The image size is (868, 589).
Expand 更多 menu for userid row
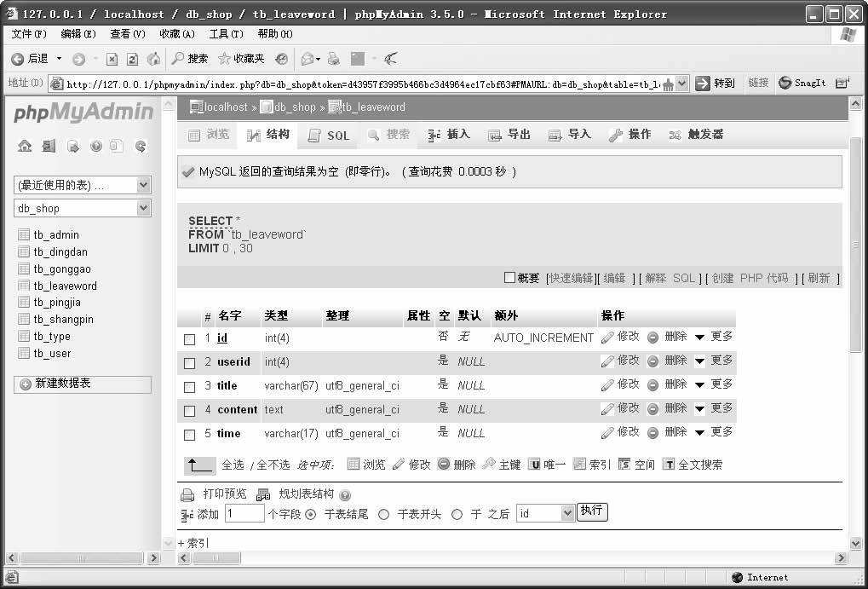pyautogui.click(x=714, y=361)
